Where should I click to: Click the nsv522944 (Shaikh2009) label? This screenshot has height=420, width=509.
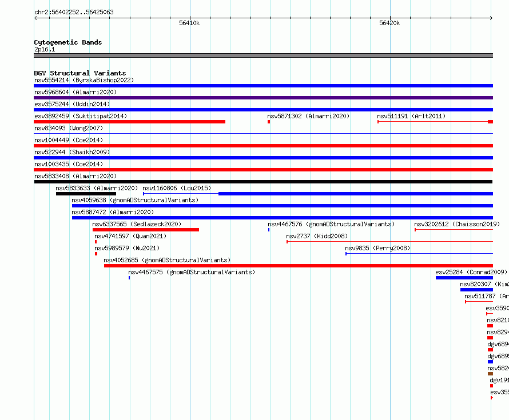(x=72, y=152)
